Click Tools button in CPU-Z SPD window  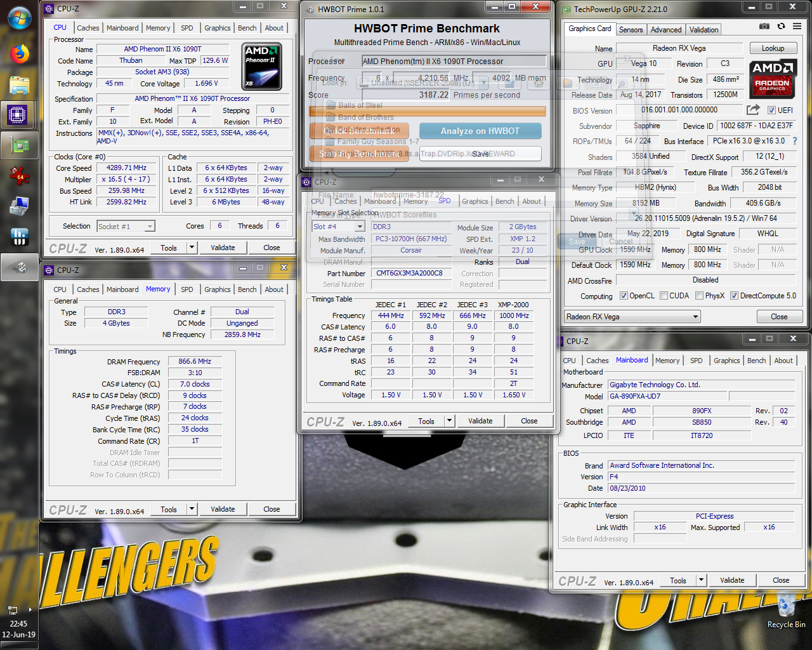tap(426, 421)
